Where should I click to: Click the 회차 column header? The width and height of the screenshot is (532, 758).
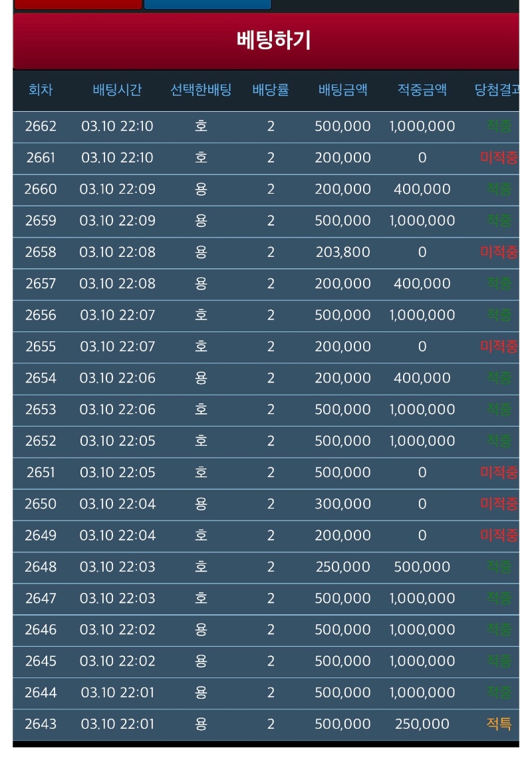pyautogui.click(x=41, y=90)
